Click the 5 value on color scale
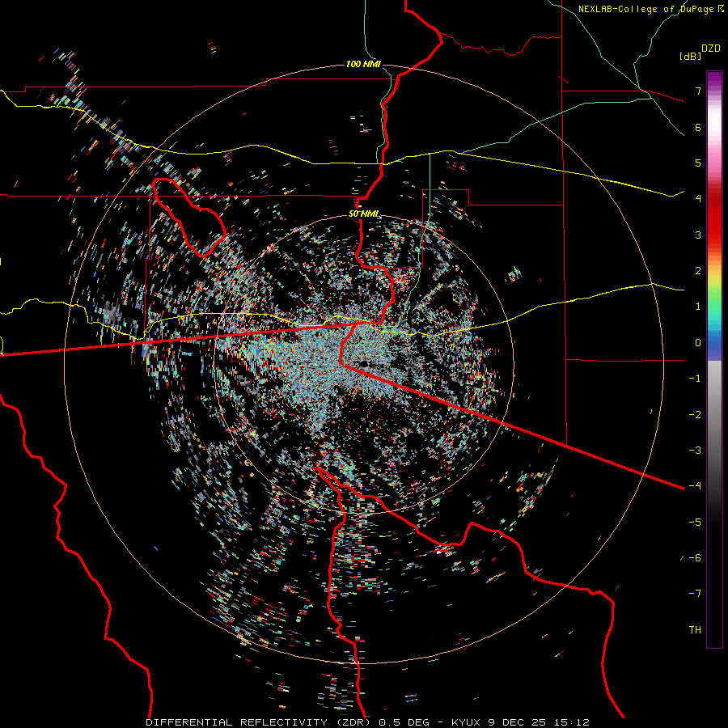Viewport: 728px width, 728px height. point(698,163)
